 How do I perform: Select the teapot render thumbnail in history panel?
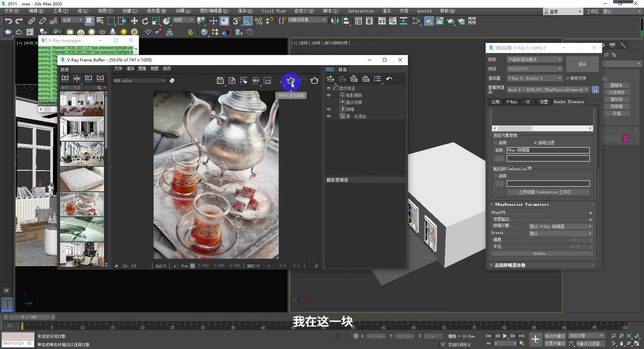pos(82,204)
